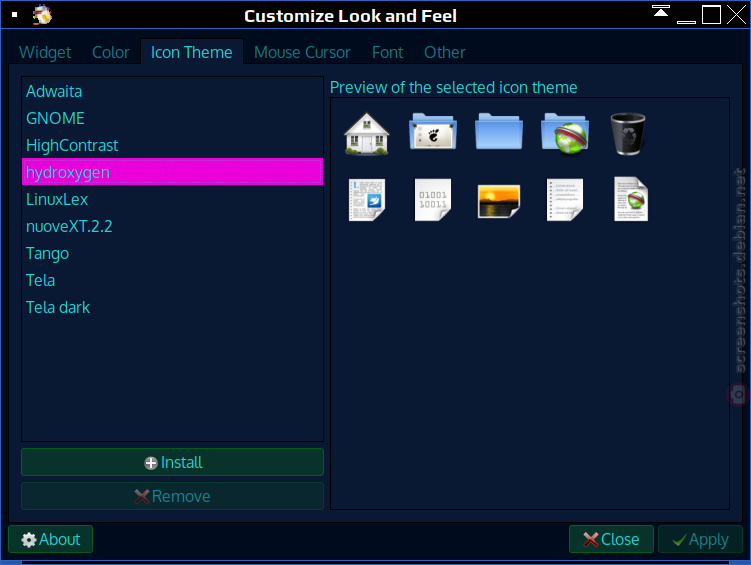Click the About button
Image resolution: width=751 pixels, height=565 pixels.
pyautogui.click(x=50, y=539)
